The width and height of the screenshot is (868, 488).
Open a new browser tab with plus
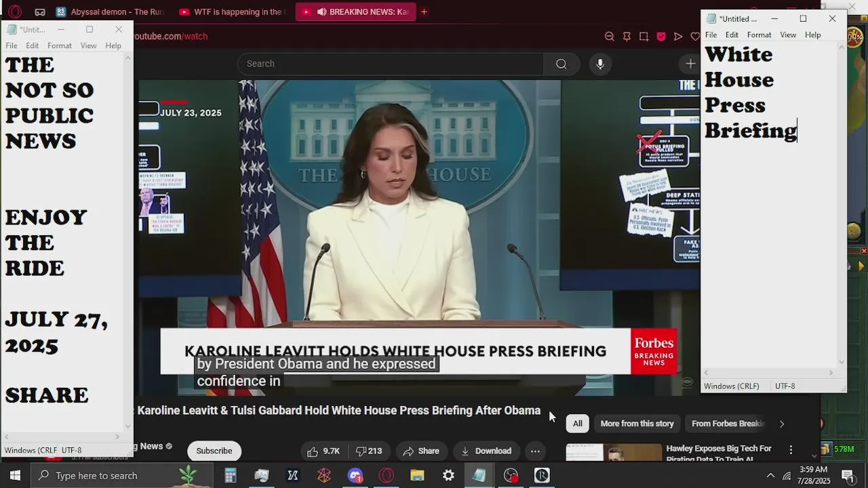[424, 12]
